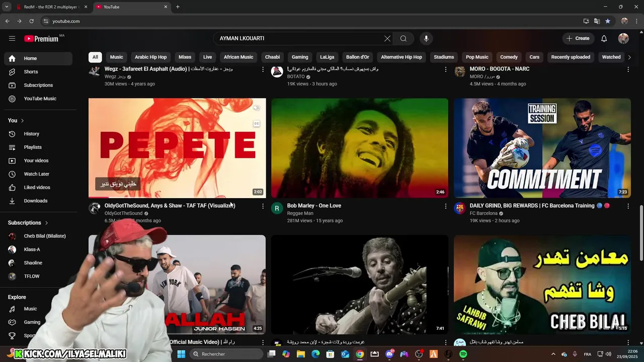Image resolution: width=644 pixels, height=362 pixels.
Task: Open Playlists in sidebar
Action: tap(38, 147)
